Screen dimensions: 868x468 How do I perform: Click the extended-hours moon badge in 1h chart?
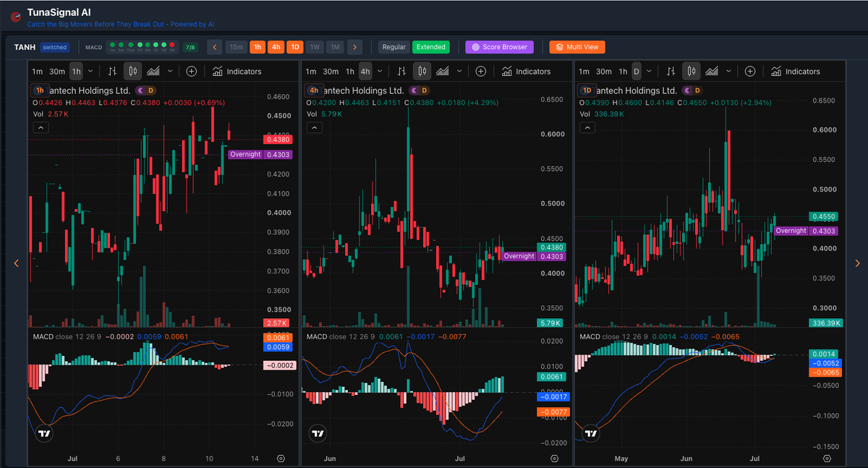point(139,90)
